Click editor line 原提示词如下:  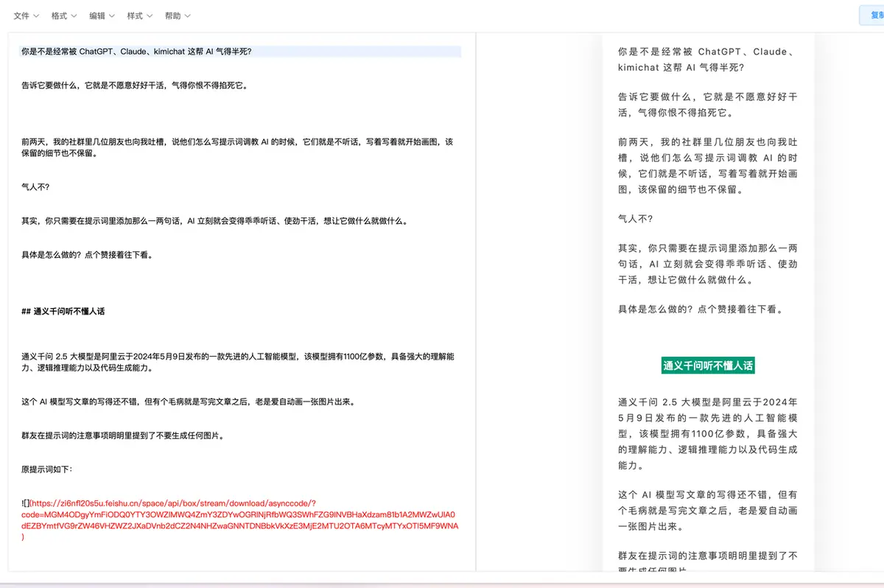coord(47,469)
